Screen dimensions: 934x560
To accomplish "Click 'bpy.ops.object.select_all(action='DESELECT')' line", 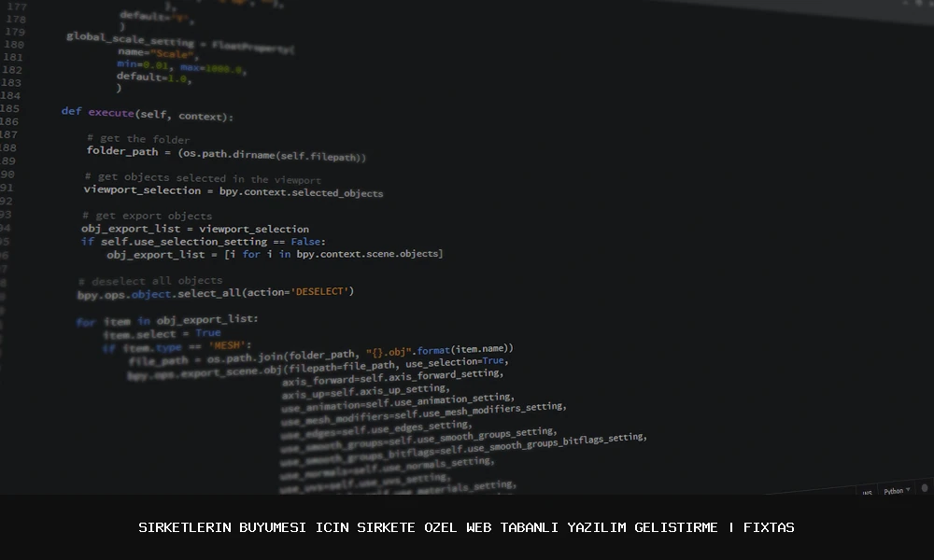I will (x=216, y=293).
